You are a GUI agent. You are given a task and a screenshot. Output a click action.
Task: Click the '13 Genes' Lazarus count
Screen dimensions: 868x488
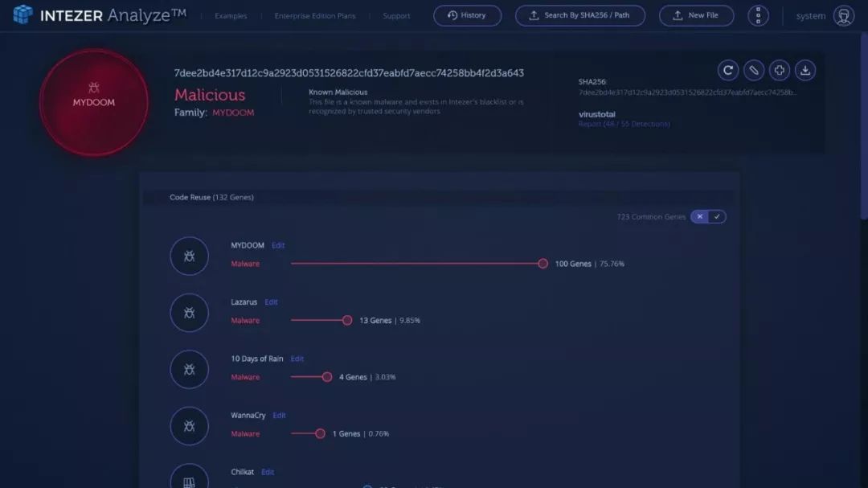click(x=375, y=320)
